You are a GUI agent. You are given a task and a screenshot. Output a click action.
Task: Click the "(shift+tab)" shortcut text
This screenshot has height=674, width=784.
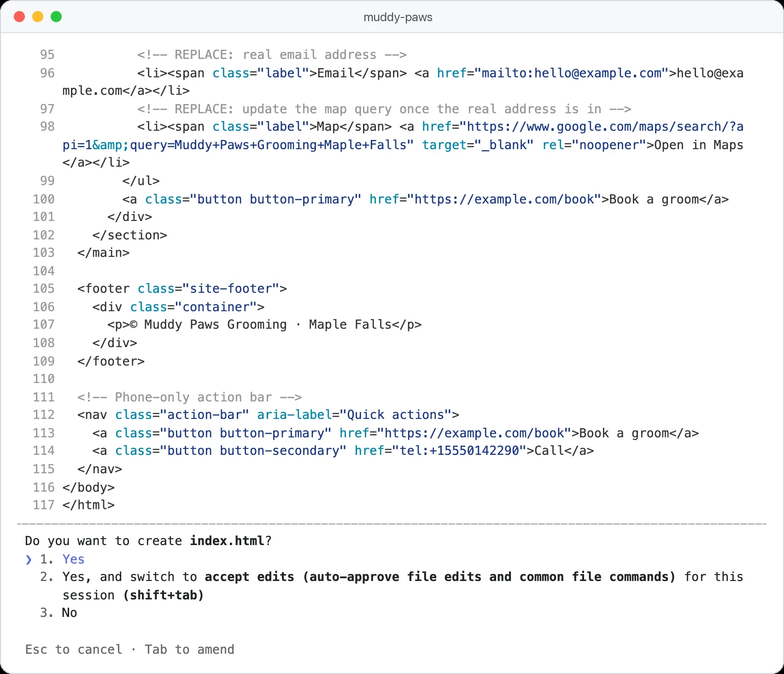(x=163, y=595)
